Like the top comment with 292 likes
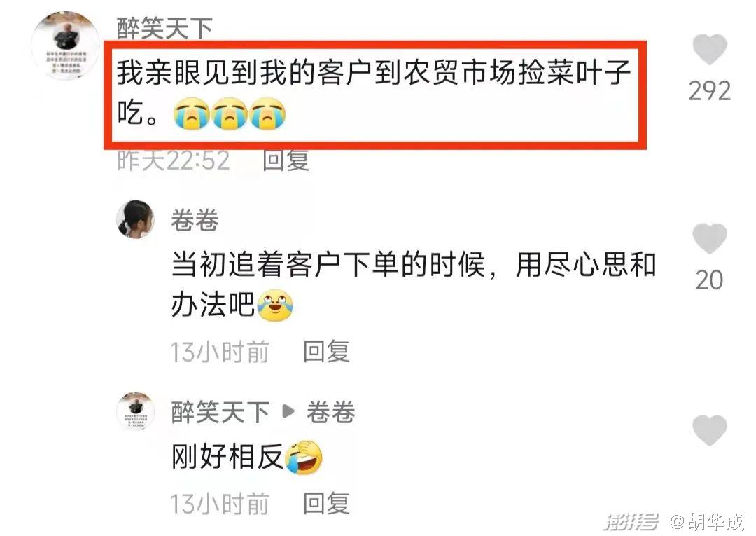Screen dimensions: 756x536 709,49
